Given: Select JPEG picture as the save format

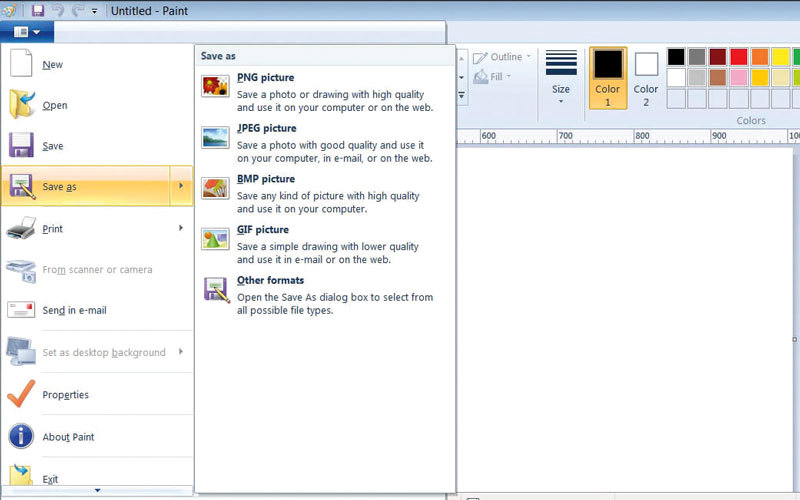Looking at the screenshot, I should coord(266,129).
